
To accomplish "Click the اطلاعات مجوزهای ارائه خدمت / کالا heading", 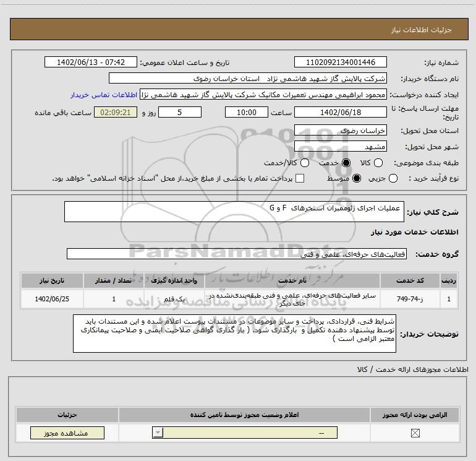I will point(412,369).
